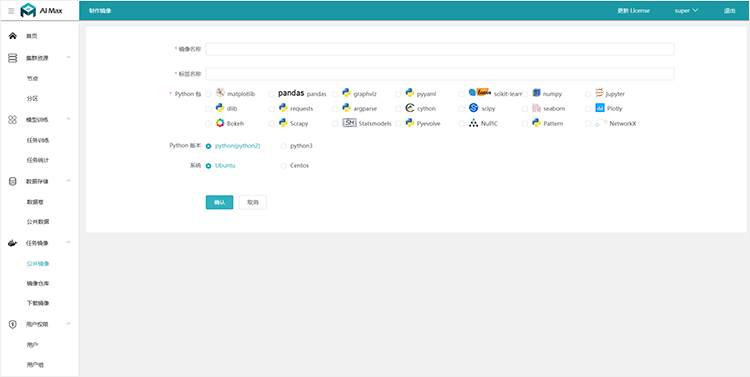Open the 镜像仓库 sidebar item
Screen dimensions: 750x377
click(x=38, y=284)
